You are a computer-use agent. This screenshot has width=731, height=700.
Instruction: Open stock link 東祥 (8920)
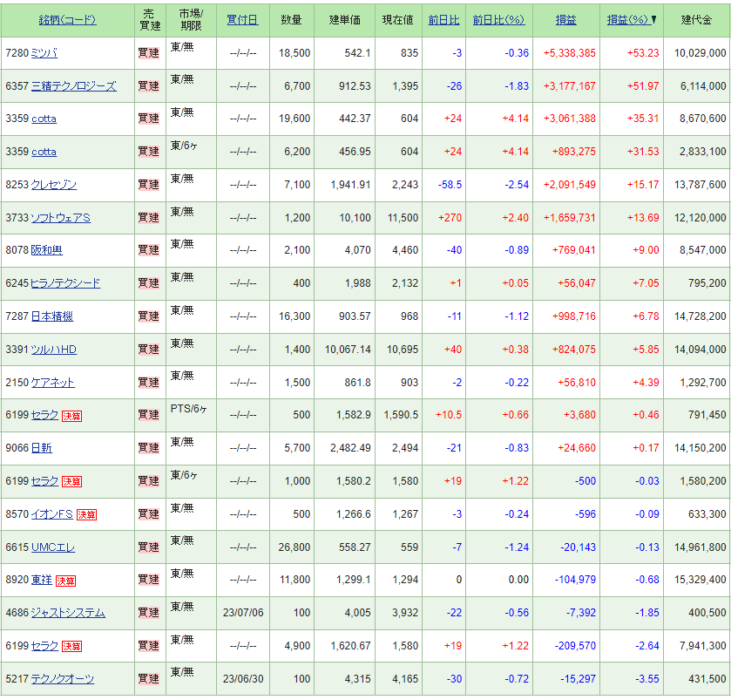42,580
